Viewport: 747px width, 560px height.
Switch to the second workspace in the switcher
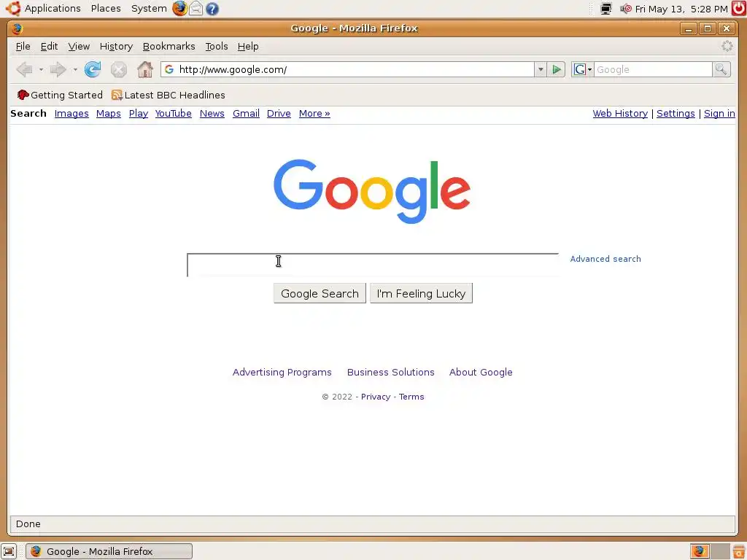(720, 551)
